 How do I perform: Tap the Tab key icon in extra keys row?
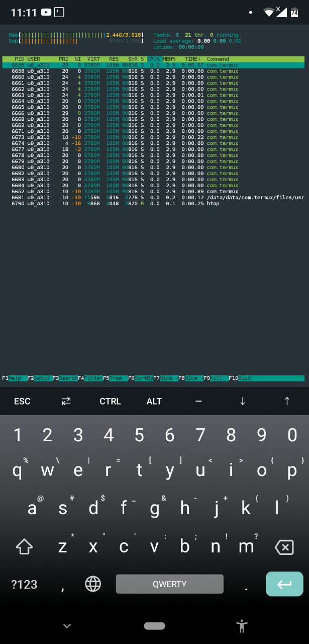pos(66,401)
